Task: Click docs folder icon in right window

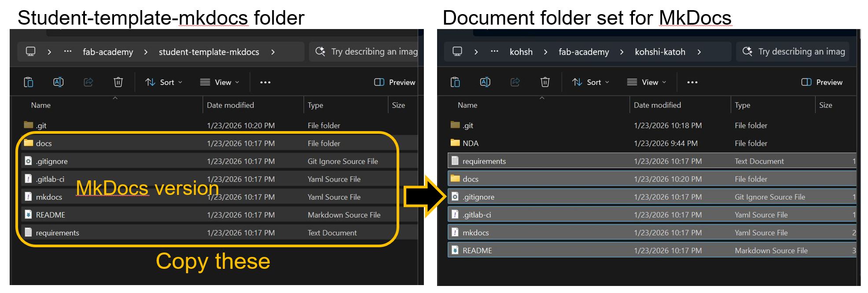Action: pyautogui.click(x=455, y=179)
